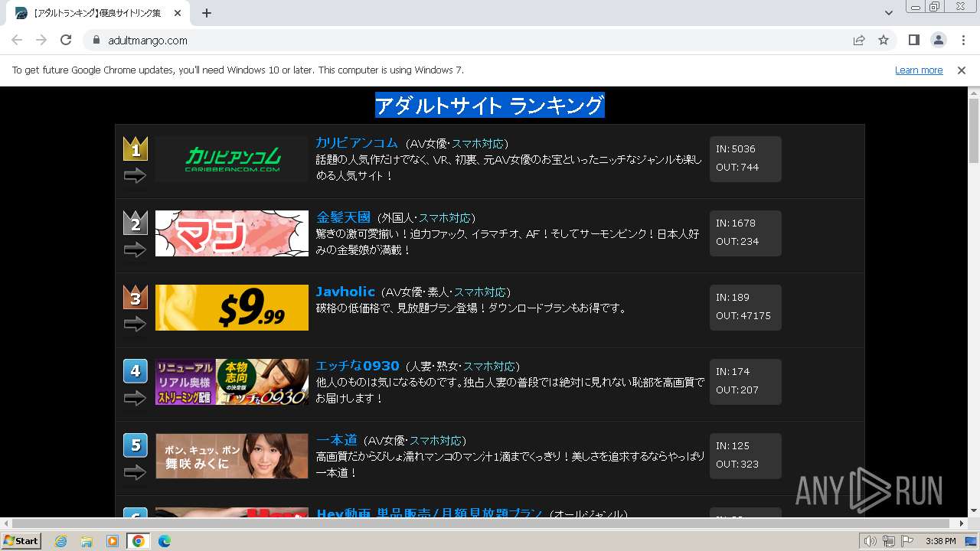Go forward to the next page
This screenshot has width=980, height=551.
41,40
